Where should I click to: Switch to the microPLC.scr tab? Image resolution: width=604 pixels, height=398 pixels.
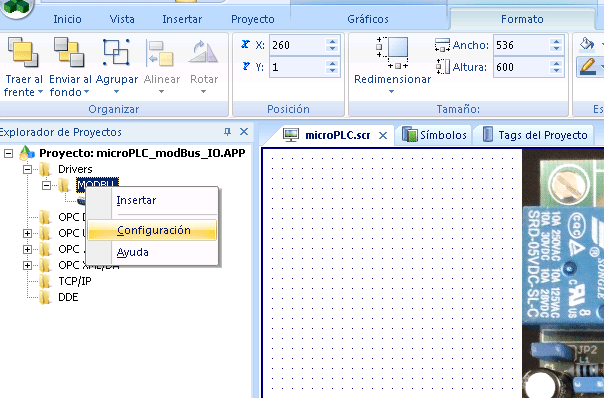(337, 135)
